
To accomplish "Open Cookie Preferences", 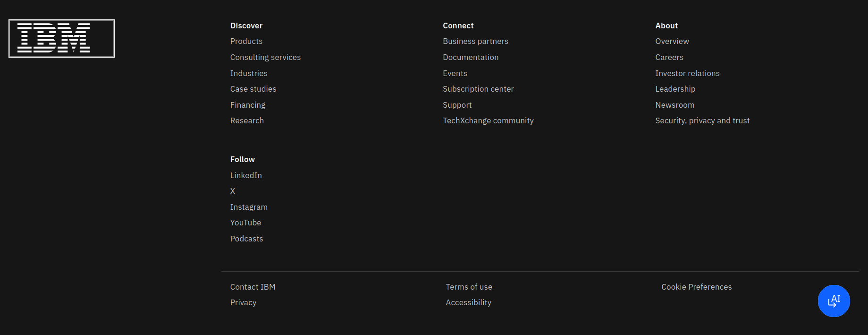I will pos(696,287).
